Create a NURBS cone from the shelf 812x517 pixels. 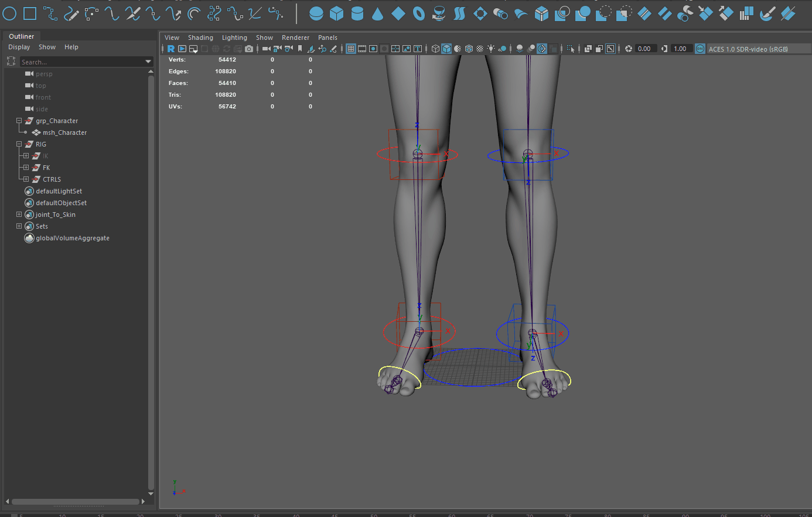click(378, 13)
